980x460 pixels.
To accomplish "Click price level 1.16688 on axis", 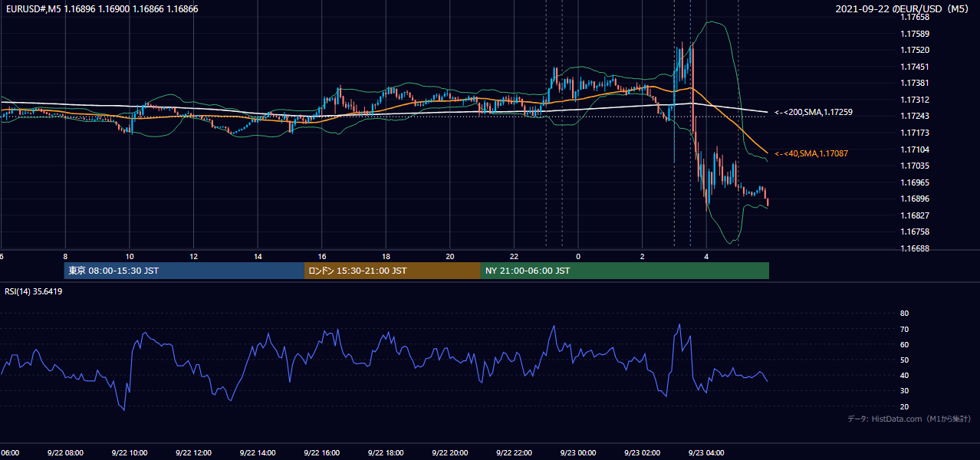I will tap(915, 248).
